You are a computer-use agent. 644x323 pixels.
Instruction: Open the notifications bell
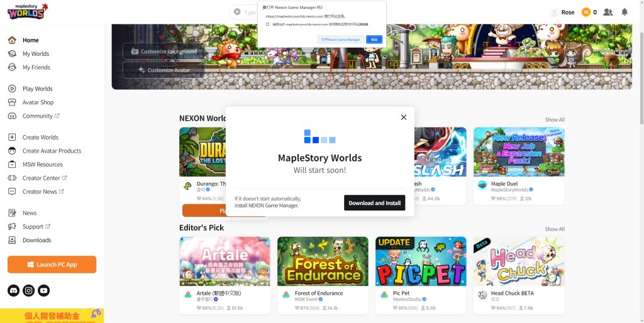tap(625, 12)
